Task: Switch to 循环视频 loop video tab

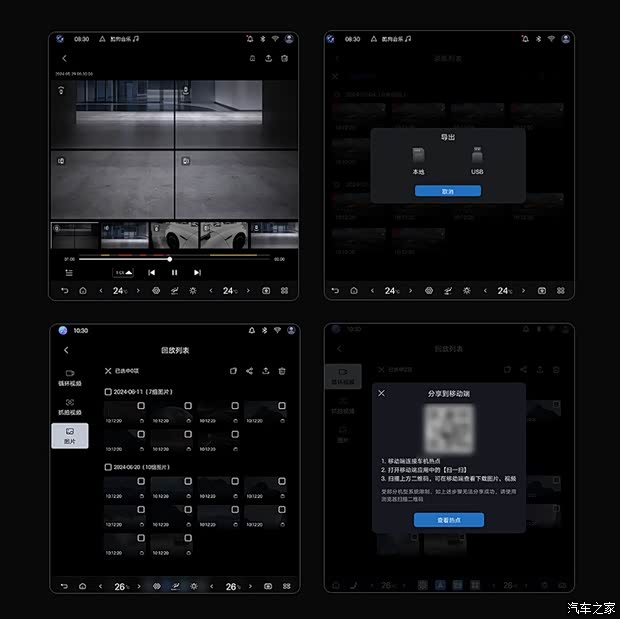Action: point(70,378)
